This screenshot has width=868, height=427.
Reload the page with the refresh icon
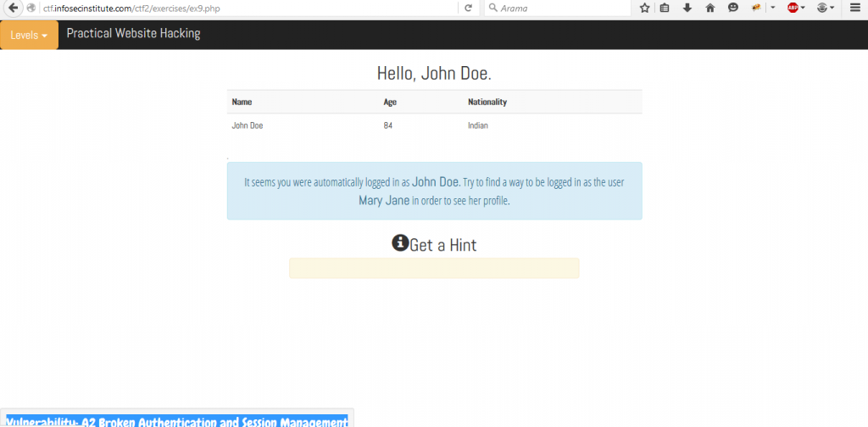(x=468, y=8)
